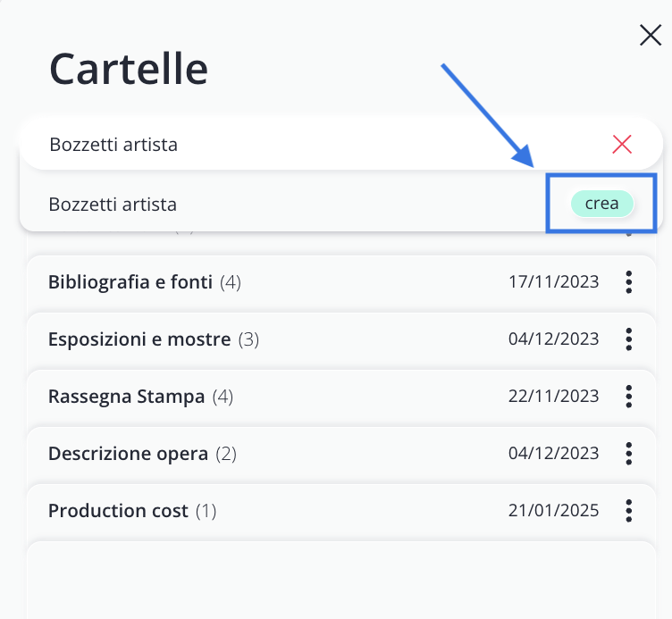Open options menu for Bibliografia e fonti
The image size is (672, 619).
(629, 282)
